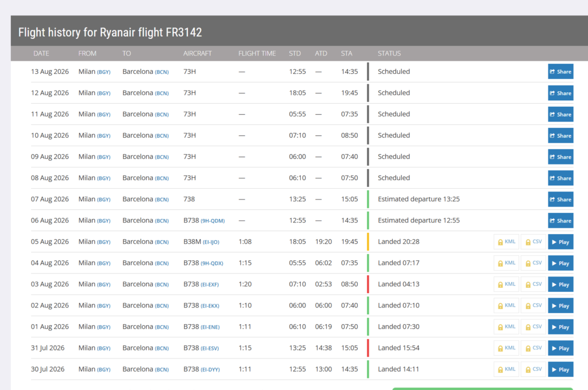
Task: Open aircraft registration EI-DYY link
Action: click(x=210, y=370)
